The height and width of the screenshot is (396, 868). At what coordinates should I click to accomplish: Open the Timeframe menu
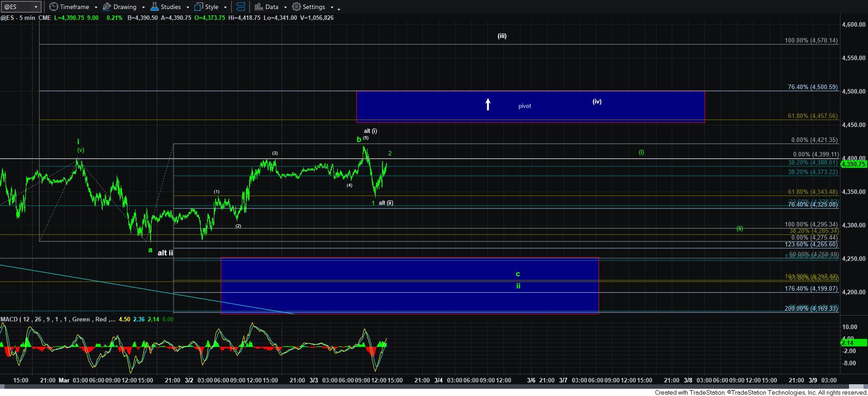click(69, 7)
